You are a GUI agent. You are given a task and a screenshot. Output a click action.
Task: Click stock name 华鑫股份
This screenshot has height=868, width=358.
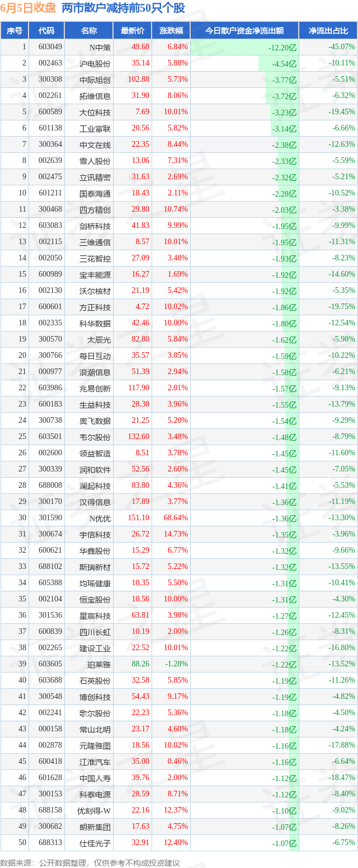click(95, 550)
